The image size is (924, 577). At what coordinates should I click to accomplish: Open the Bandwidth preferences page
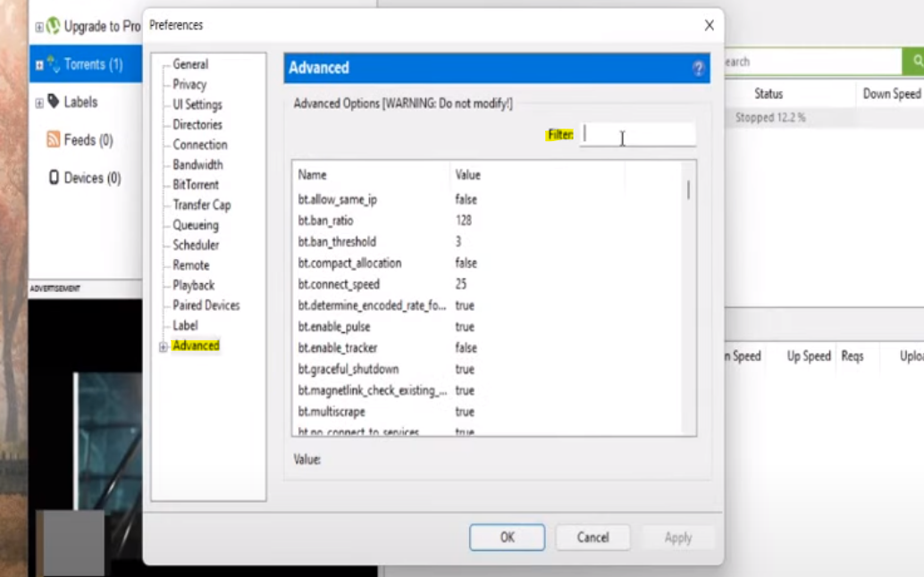pyautogui.click(x=197, y=164)
